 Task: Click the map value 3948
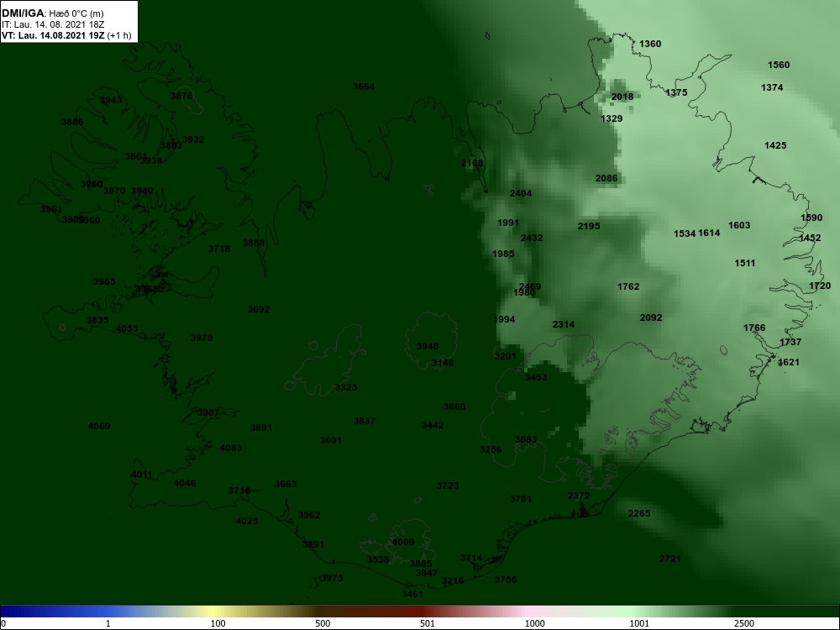point(428,347)
